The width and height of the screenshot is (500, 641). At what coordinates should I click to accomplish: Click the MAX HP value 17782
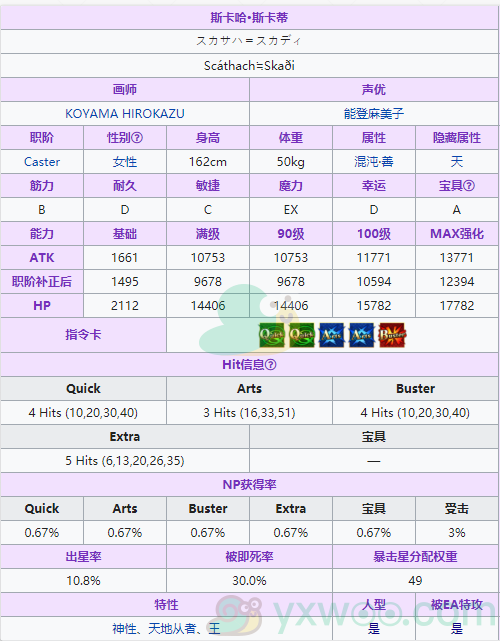coord(457,306)
